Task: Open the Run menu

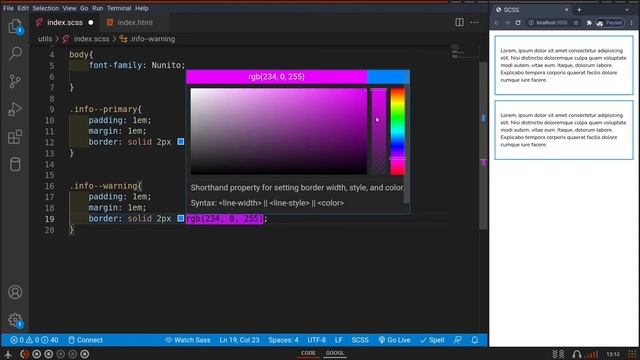Action: (98, 8)
